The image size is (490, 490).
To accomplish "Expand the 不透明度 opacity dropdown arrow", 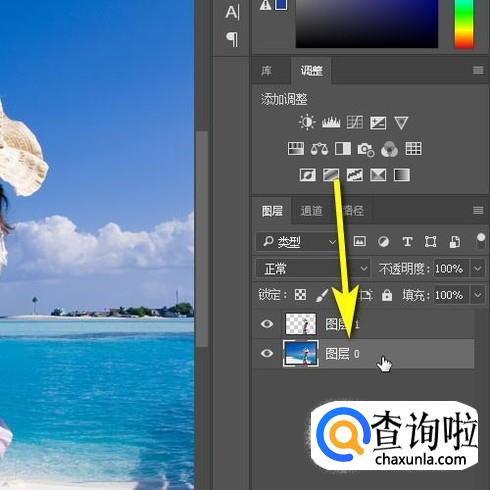I will (x=477, y=268).
